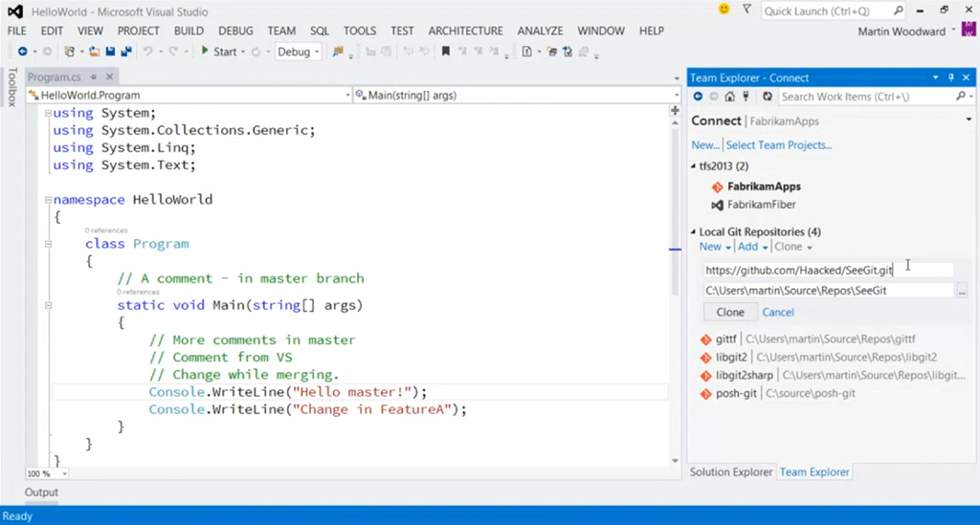Viewport: 980px width, 525px height.
Task: Switch to the Solution Explorer tab
Action: 730,472
